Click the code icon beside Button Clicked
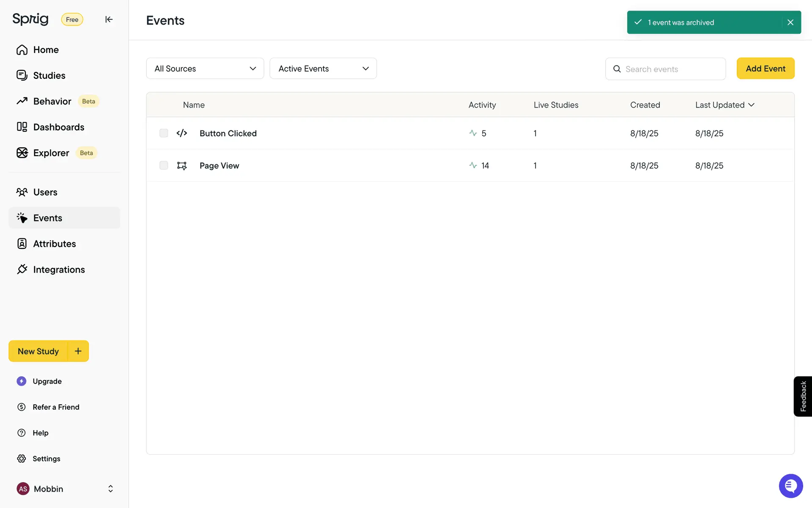812x508 pixels. [x=182, y=133]
